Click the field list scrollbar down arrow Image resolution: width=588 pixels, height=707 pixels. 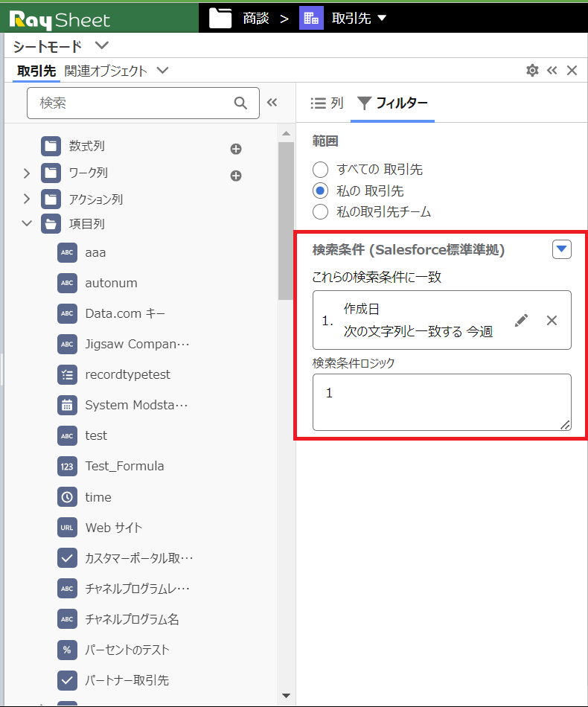tap(286, 696)
